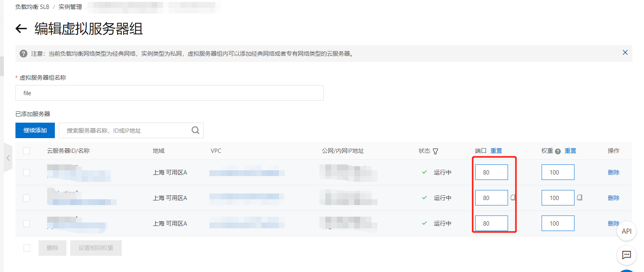Click 重置 next to the port header
The image size is (644, 272).
coord(496,151)
